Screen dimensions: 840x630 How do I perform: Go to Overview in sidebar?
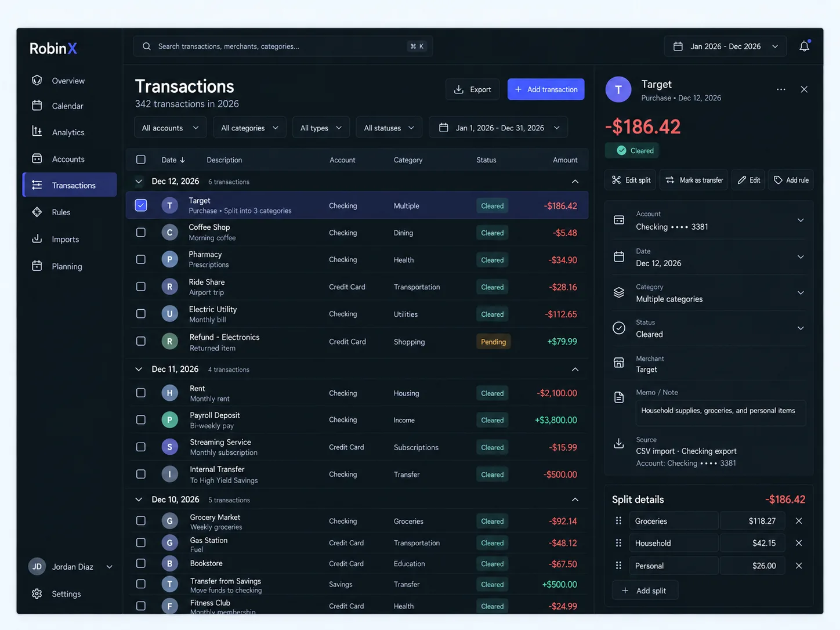69,81
